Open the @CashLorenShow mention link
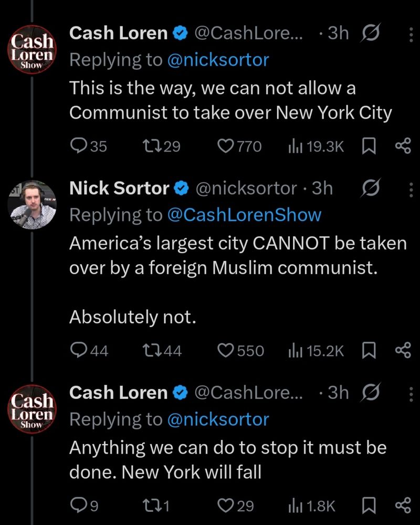This screenshot has height=525, width=420. click(244, 215)
